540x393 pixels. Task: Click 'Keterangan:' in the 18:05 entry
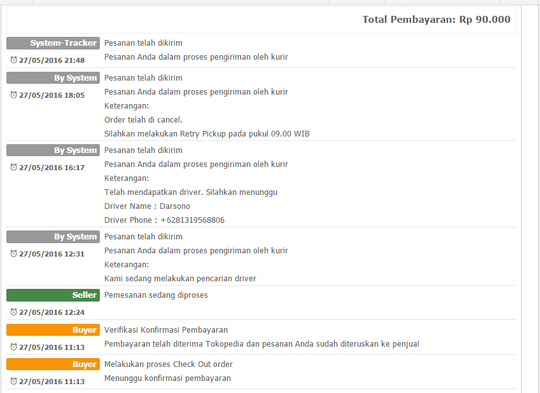pos(126,106)
